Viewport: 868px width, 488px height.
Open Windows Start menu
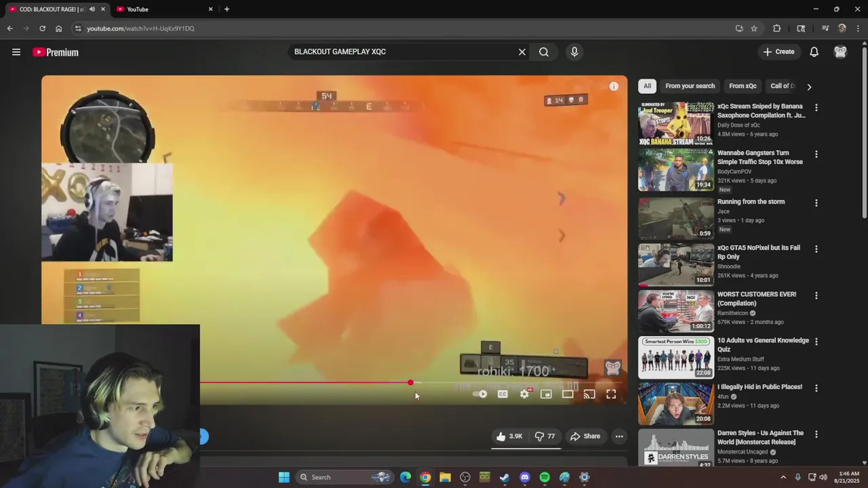coord(284,477)
